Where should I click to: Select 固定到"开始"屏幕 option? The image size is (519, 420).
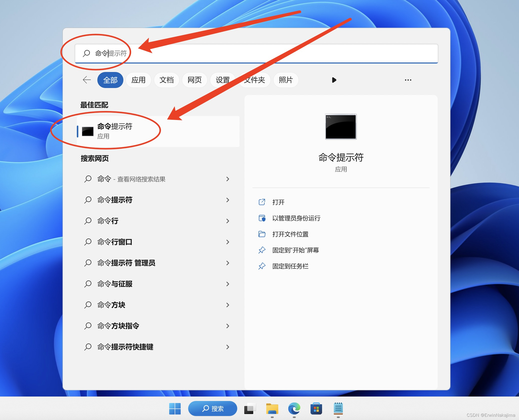pyautogui.click(x=296, y=250)
